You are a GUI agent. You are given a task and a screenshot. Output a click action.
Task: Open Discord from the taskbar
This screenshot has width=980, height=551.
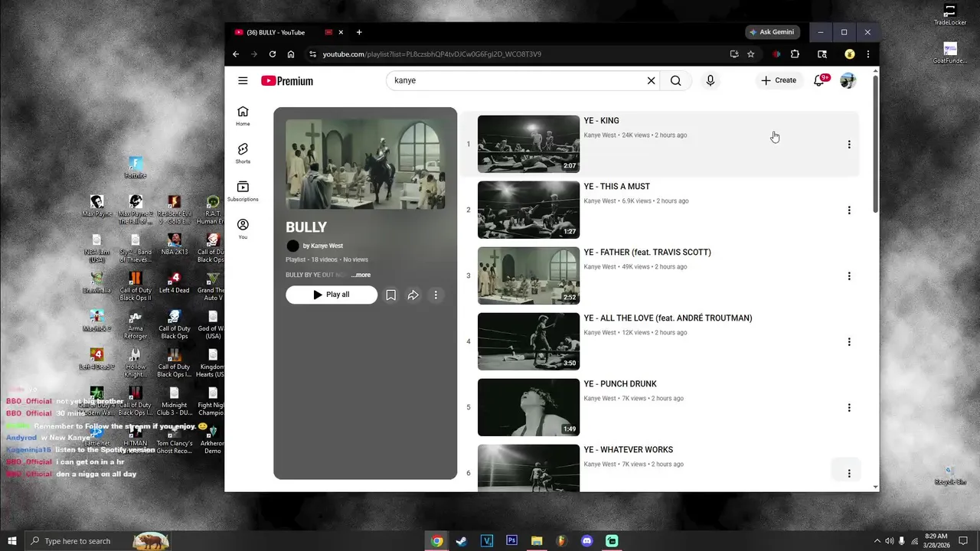pos(587,541)
